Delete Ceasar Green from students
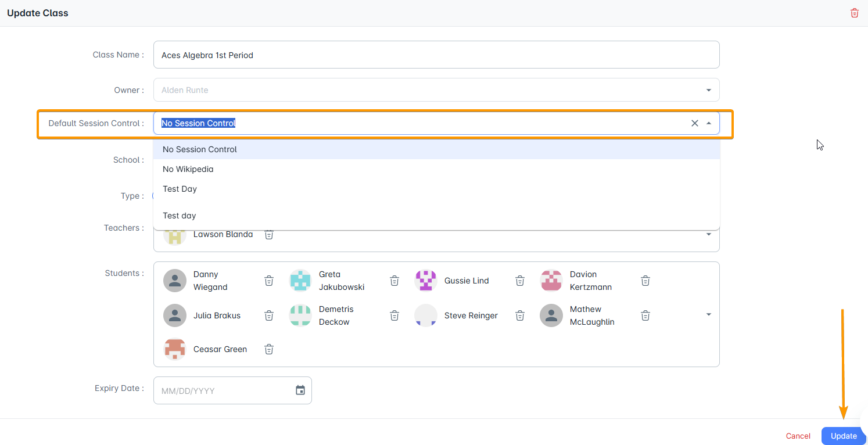The image size is (868, 445). (x=269, y=349)
